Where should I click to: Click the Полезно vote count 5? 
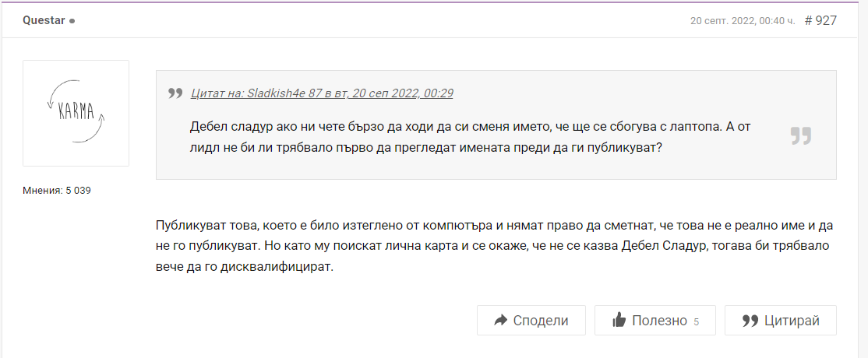696,321
